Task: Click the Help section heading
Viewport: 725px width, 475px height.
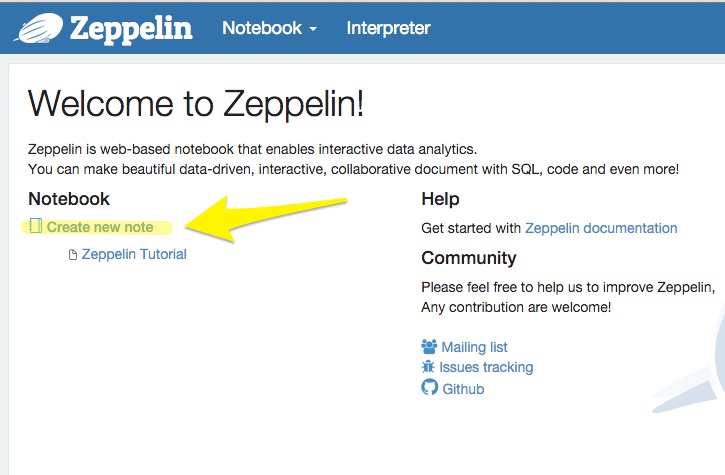Action: tap(440, 199)
